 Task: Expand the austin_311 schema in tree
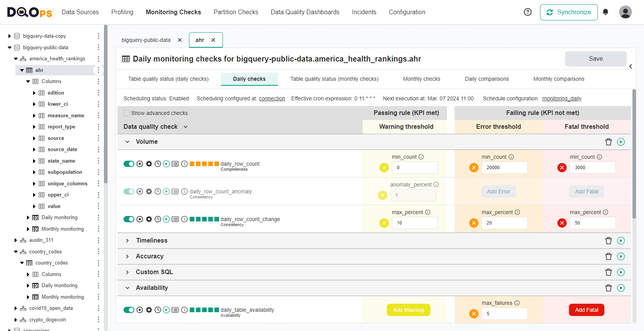click(x=16, y=240)
